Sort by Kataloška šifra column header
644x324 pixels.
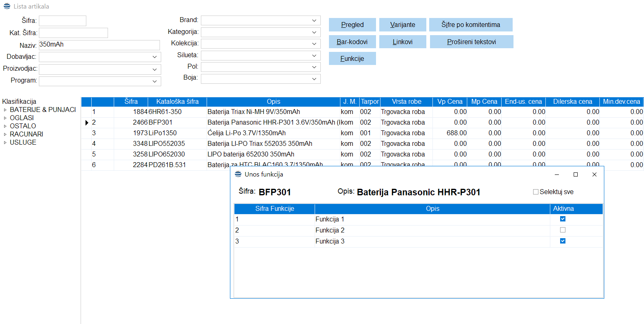[x=177, y=102]
